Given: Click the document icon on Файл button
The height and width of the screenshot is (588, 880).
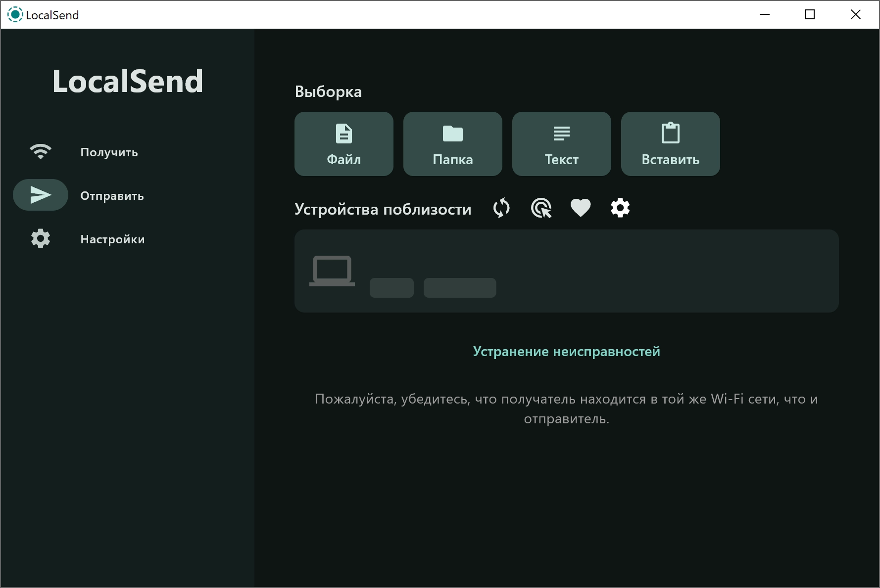Looking at the screenshot, I should (x=344, y=134).
